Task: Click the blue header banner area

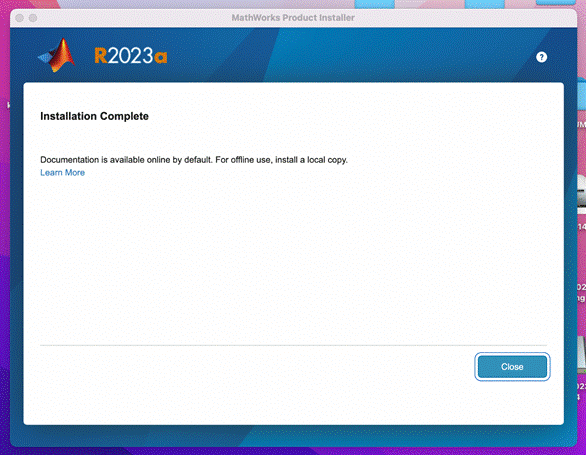Action: click(x=336, y=55)
